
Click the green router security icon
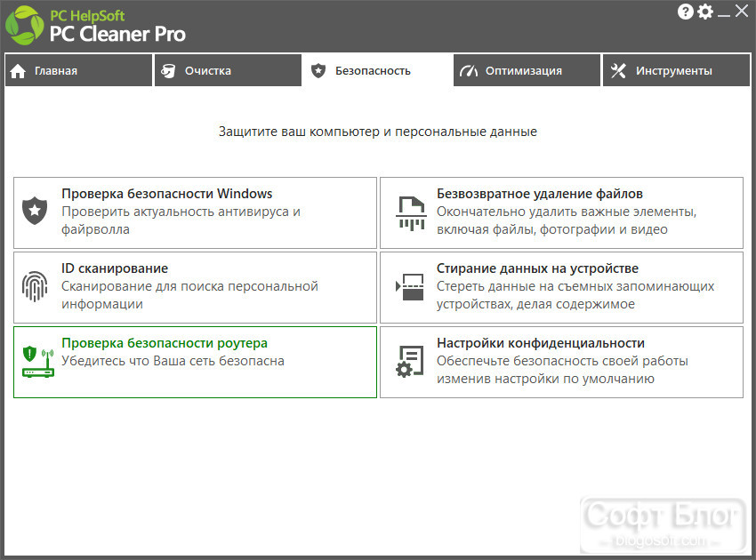[38, 362]
